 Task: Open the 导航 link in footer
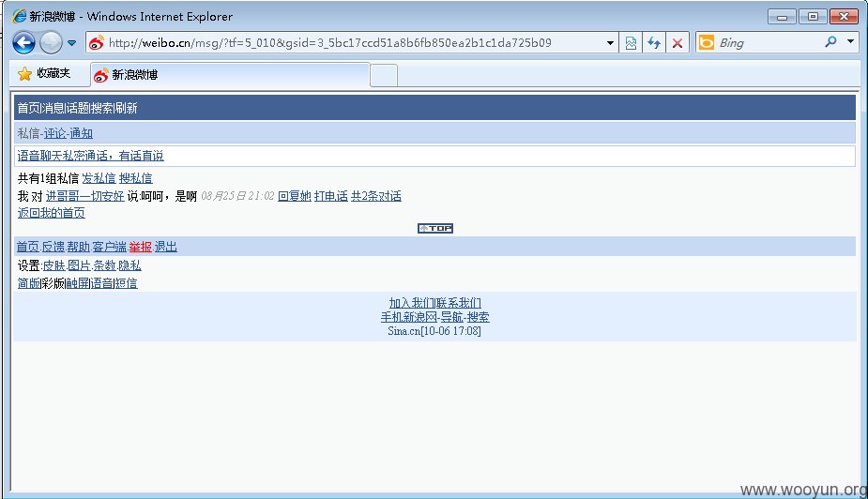coord(451,317)
